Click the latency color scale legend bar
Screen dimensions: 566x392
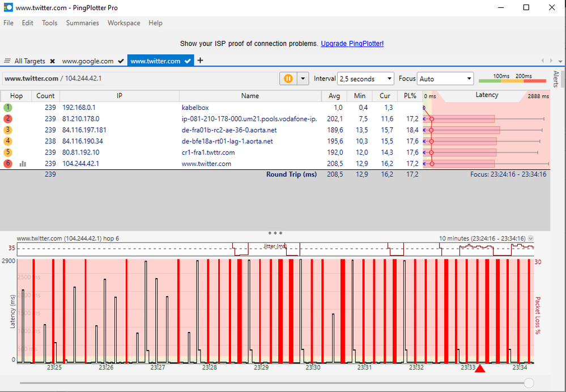[x=512, y=81]
